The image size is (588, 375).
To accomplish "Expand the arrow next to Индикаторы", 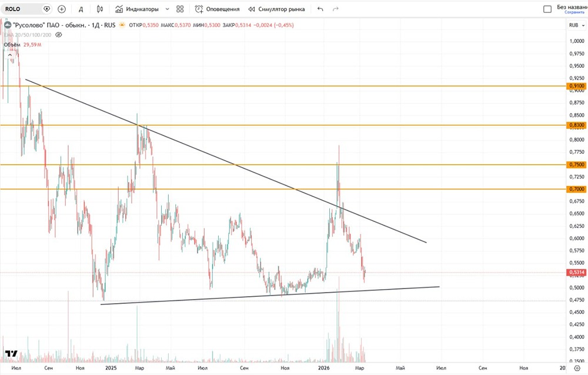I will [x=167, y=9].
